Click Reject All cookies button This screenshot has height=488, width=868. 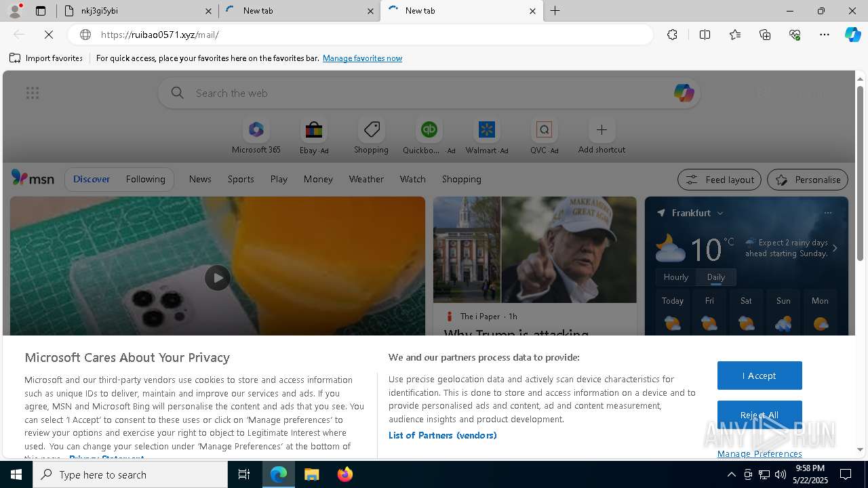759,415
